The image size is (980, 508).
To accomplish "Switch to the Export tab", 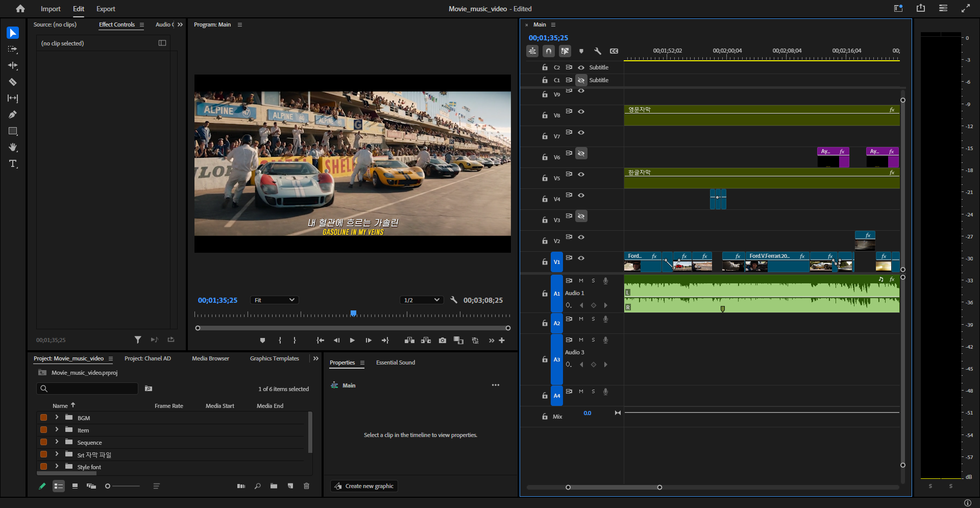I will point(106,9).
